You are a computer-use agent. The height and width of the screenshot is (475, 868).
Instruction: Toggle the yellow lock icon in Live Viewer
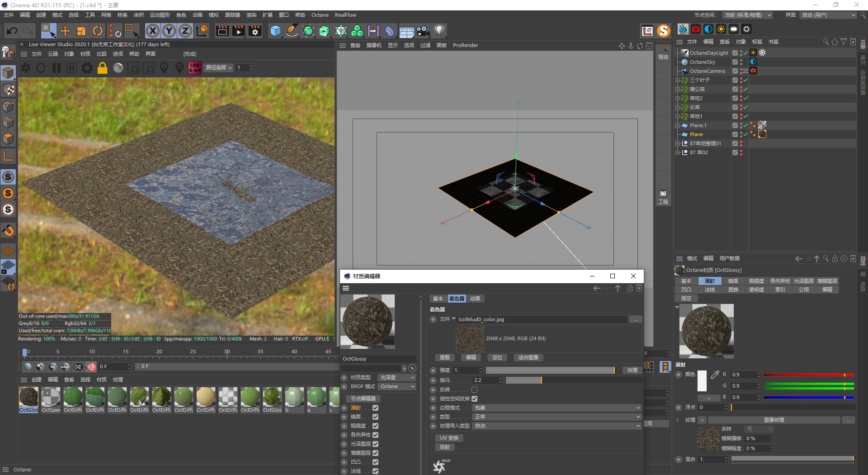tap(103, 68)
